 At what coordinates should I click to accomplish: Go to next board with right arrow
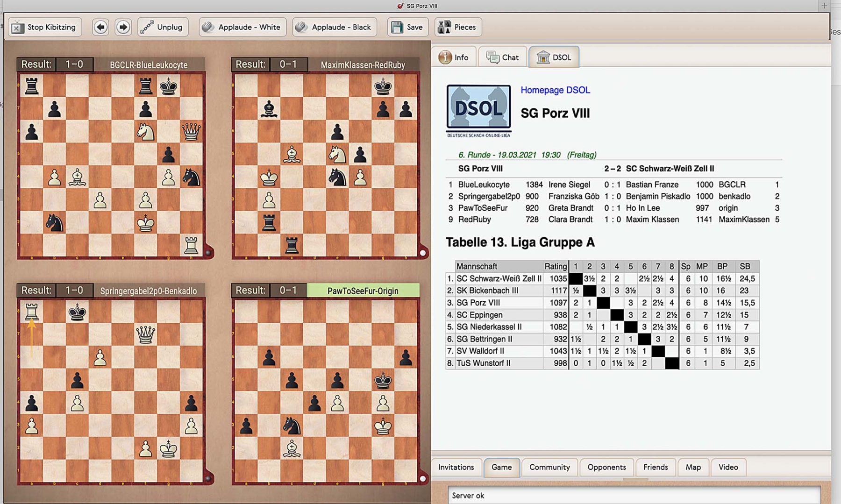pyautogui.click(x=123, y=27)
